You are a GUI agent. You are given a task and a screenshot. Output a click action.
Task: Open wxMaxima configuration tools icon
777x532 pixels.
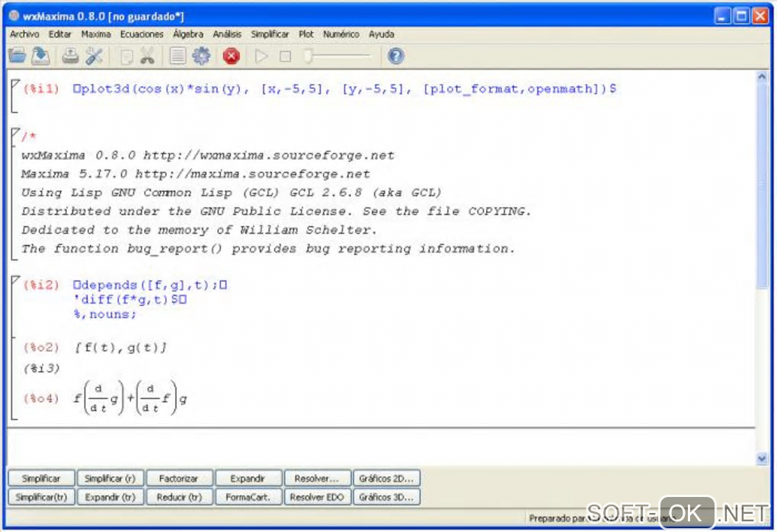click(x=94, y=56)
